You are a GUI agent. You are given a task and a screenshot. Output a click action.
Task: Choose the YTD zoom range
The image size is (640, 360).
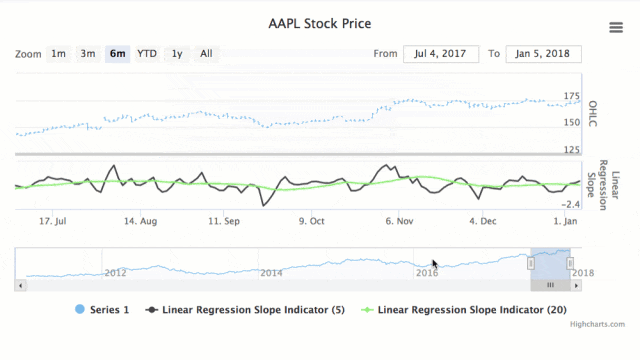[x=147, y=54]
